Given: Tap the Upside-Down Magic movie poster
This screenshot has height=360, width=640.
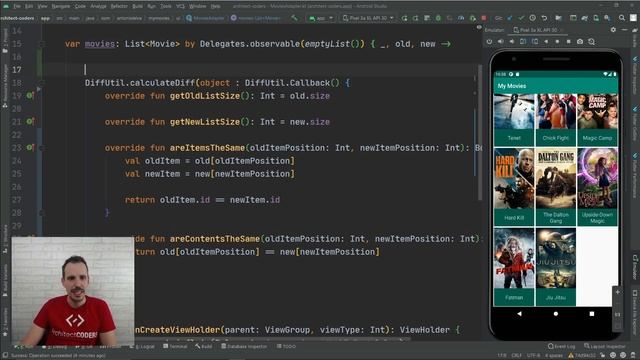Looking at the screenshot, I should [597, 179].
